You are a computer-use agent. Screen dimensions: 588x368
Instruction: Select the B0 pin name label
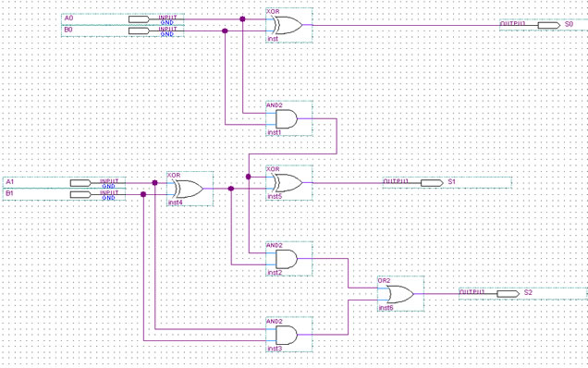[68, 30]
